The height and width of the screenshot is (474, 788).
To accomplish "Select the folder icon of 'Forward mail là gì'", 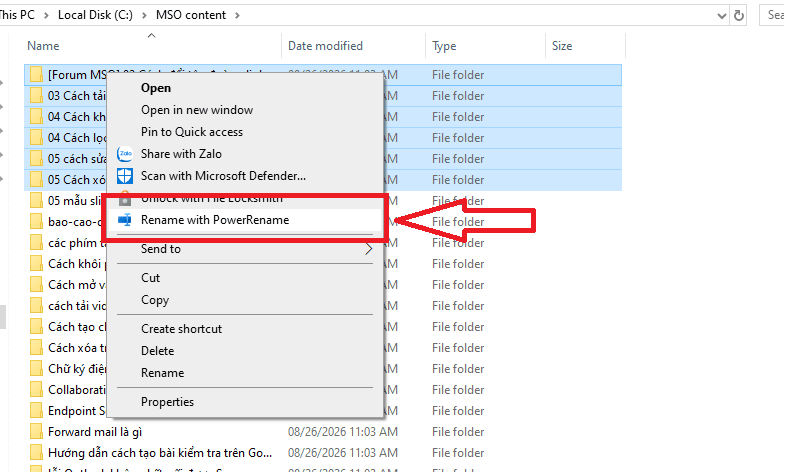I will [x=36, y=432].
